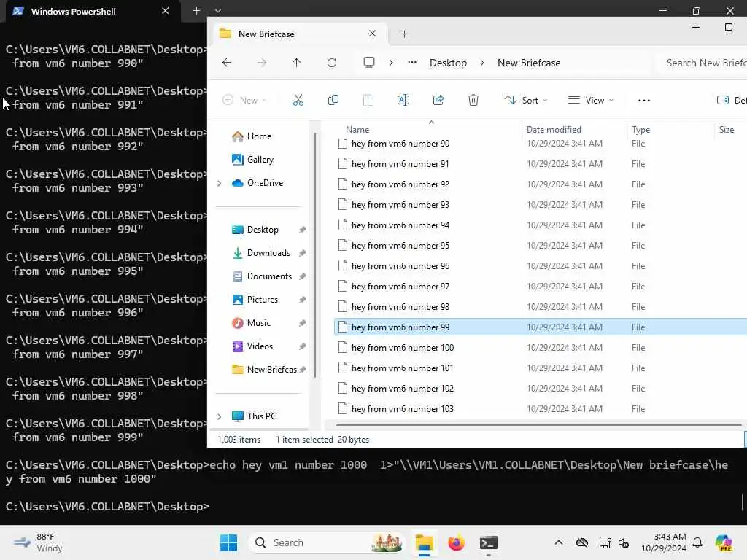
Task: Click the Share icon in Explorer toolbar
Action: pos(438,100)
